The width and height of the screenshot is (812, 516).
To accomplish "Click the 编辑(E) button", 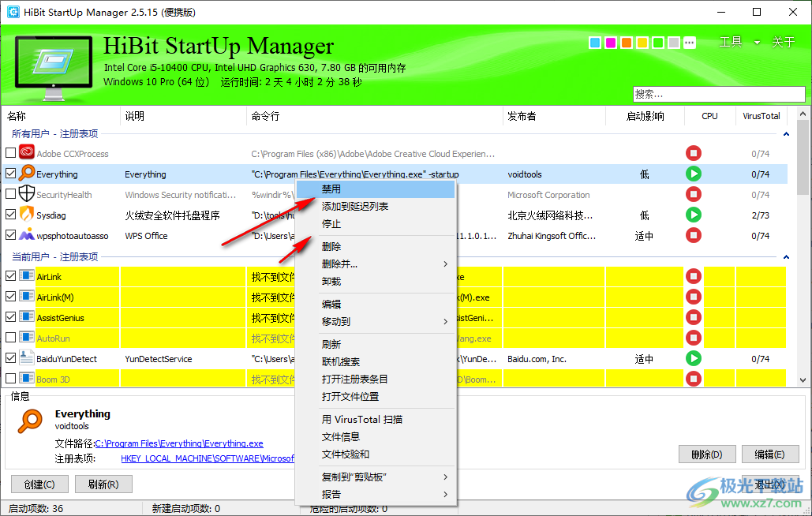I will coord(769,454).
